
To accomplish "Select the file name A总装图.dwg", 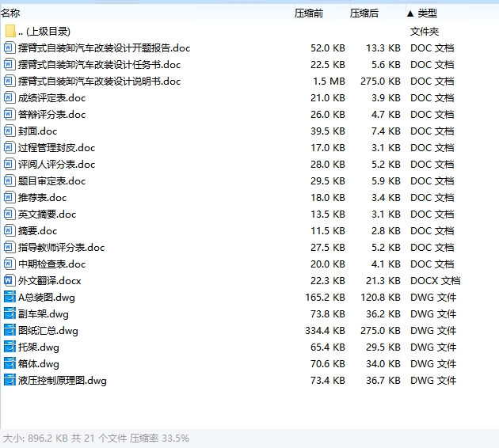I will [x=47, y=298].
